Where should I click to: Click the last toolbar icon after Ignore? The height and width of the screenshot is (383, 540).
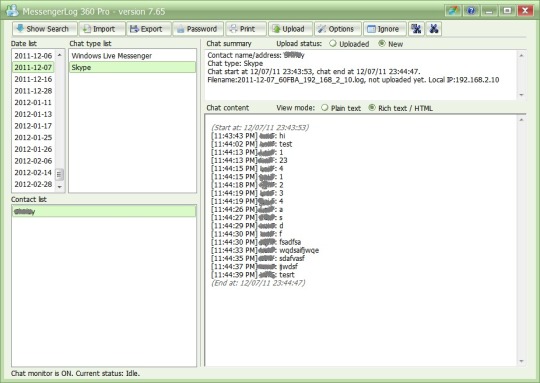coord(434,29)
